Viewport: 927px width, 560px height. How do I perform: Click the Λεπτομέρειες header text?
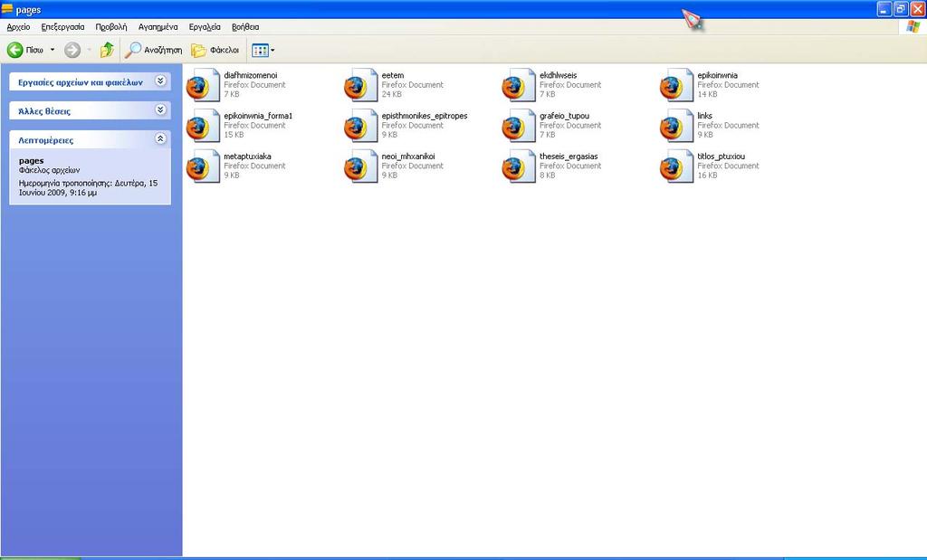point(46,140)
